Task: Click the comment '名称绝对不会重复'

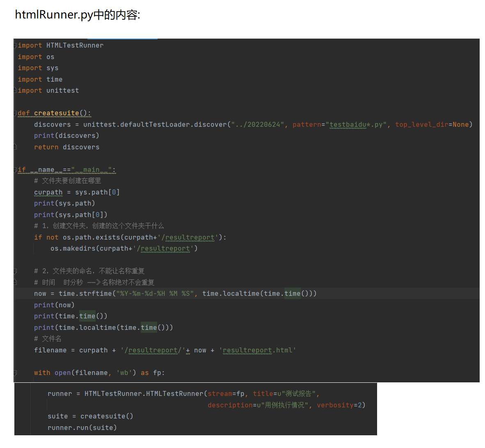Action: coord(128,282)
